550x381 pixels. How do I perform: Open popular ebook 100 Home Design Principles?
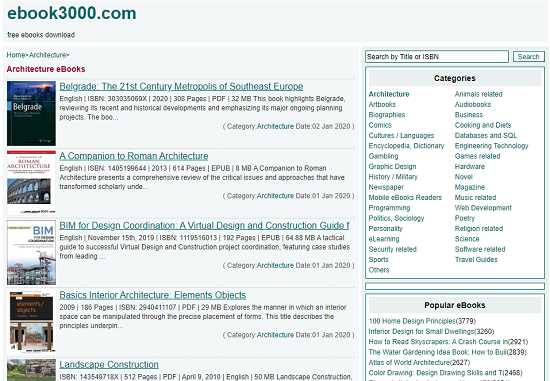pos(422,321)
